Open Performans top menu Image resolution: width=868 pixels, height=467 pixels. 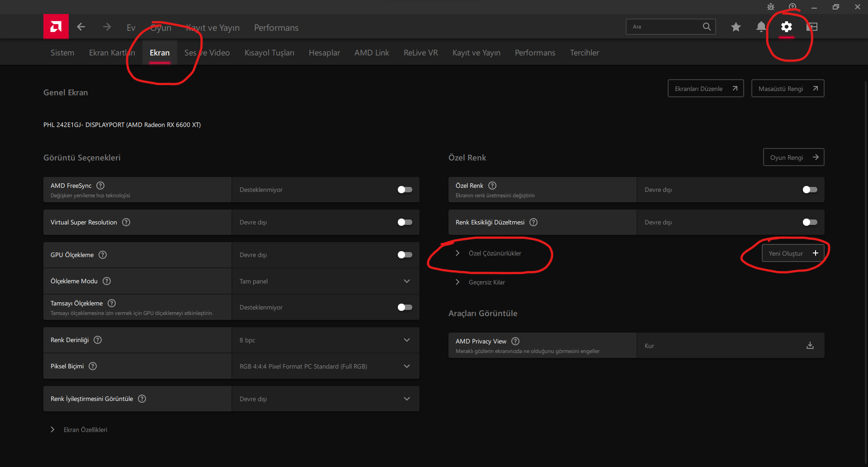(276, 28)
